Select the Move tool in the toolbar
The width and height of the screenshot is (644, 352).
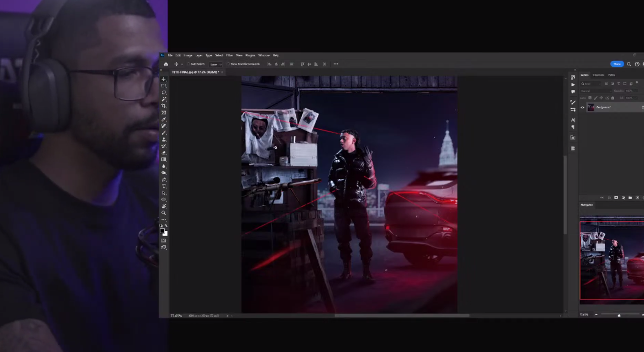click(x=164, y=80)
